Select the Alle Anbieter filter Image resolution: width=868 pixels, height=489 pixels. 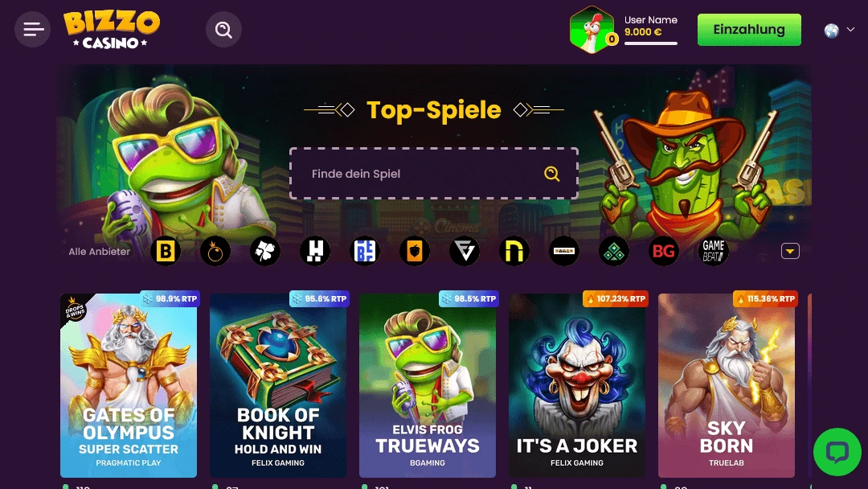click(99, 252)
